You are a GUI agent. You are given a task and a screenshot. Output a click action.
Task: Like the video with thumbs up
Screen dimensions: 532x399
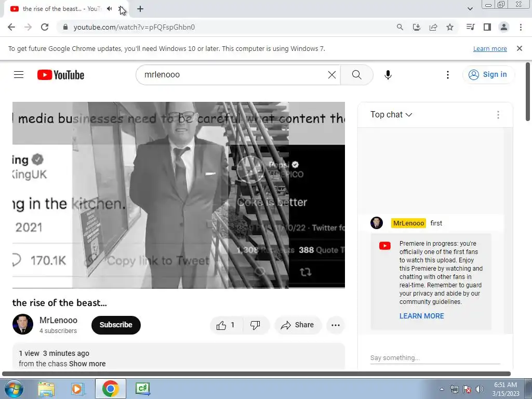pos(227,325)
